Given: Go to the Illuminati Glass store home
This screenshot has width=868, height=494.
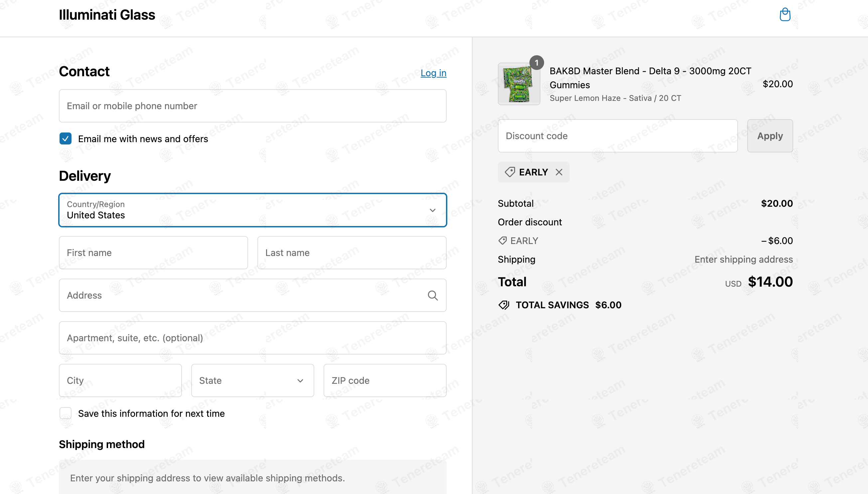Looking at the screenshot, I should 107,15.
